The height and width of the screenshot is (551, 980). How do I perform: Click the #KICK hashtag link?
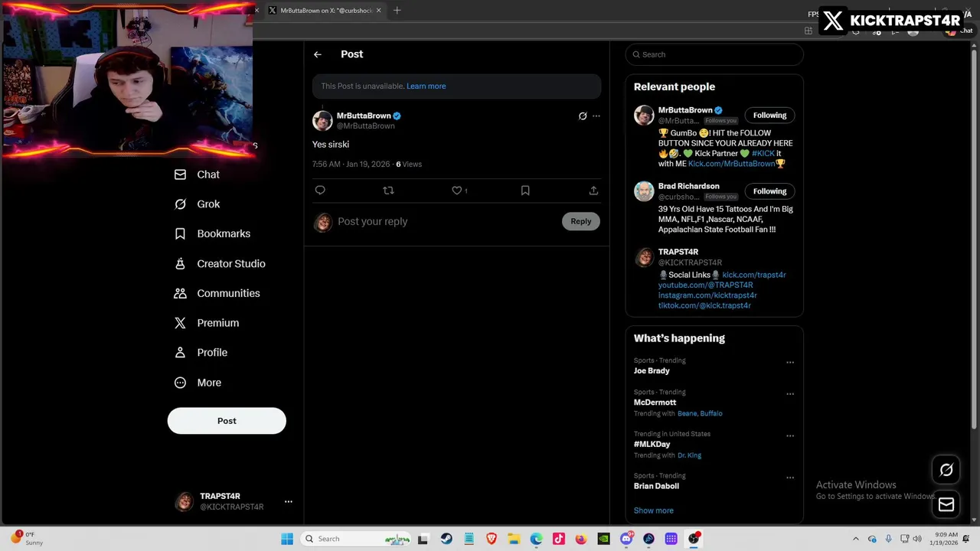tap(763, 154)
